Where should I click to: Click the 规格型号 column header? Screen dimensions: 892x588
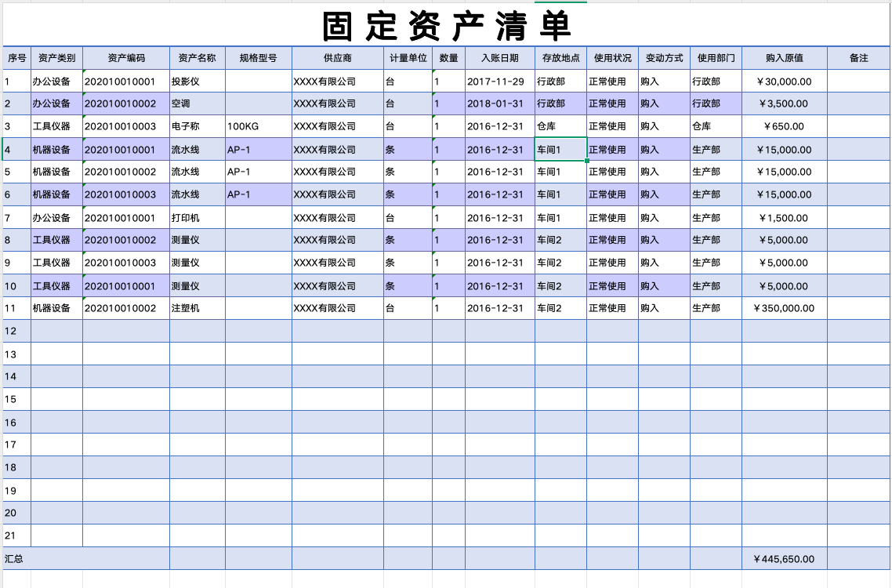(259, 58)
